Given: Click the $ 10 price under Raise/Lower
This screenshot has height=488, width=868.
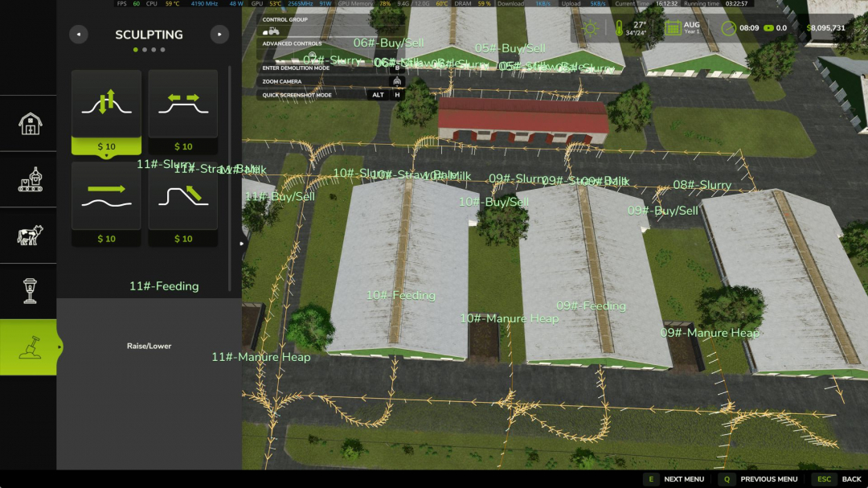Looking at the screenshot, I should tap(106, 146).
